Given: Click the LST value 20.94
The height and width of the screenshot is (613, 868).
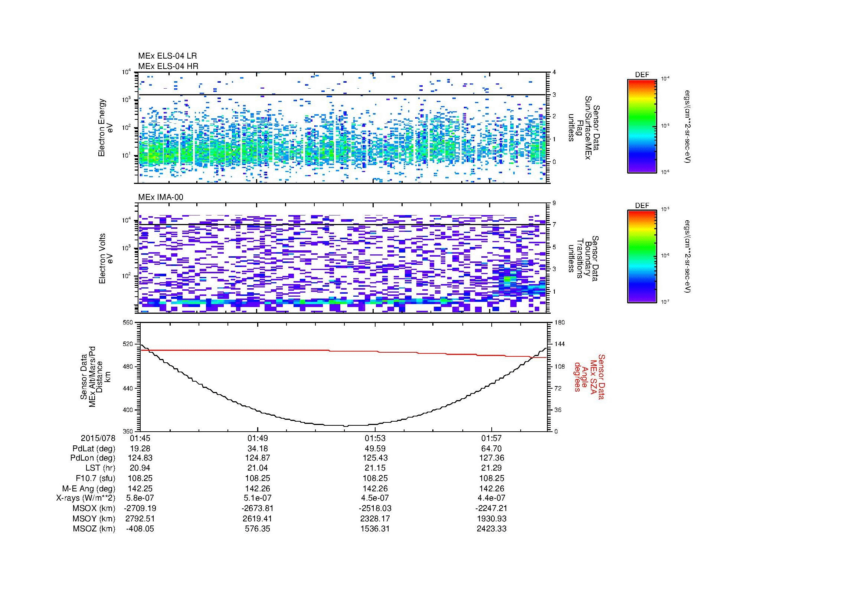Looking at the screenshot, I should click(x=140, y=468).
